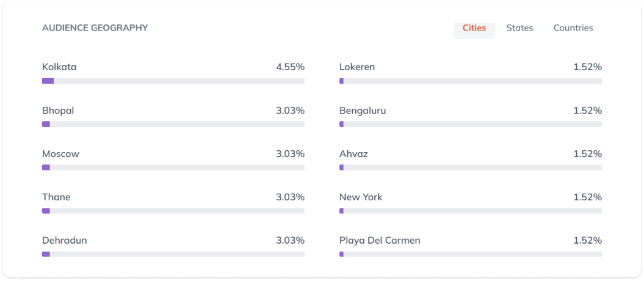Viewport: 644px width, 281px height.
Task: Click the Playa Del Carmen label
Action: click(x=380, y=241)
